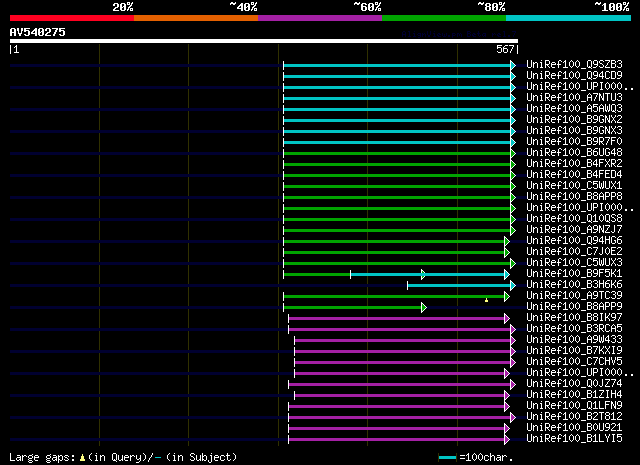Select the UniRef100_B9F5K1 label
Screen dimensions: 640x465
point(574,274)
